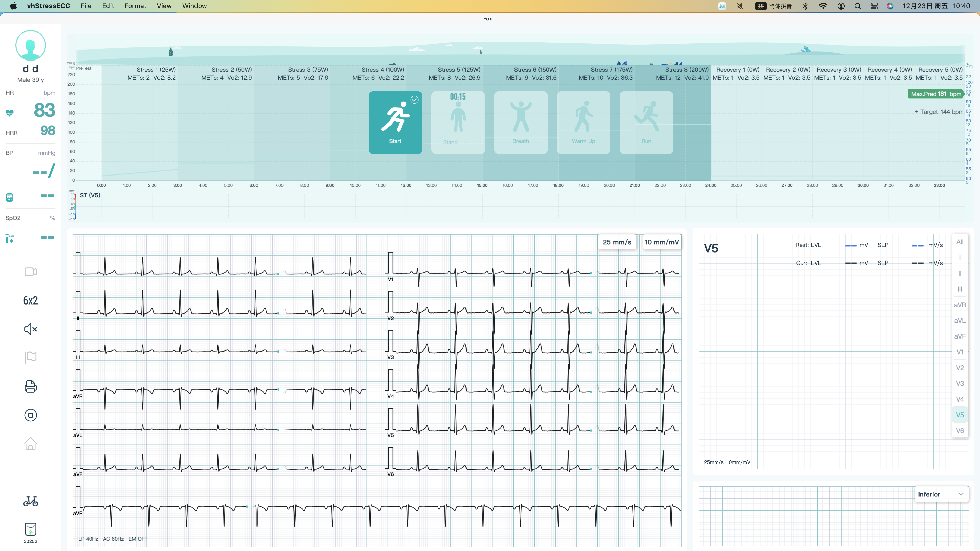
Task: Click the Recovery 1 (0W) stage header
Action: tap(738, 70)
